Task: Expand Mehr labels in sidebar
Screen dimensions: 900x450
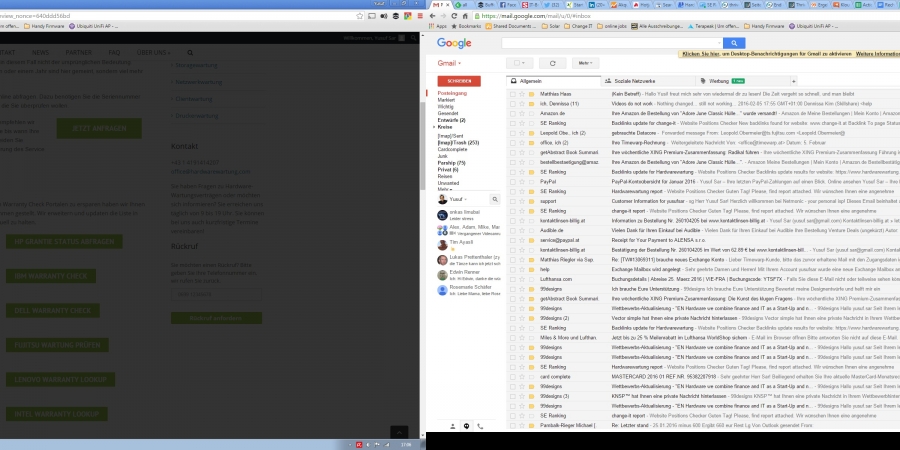Action: point(444,189)
